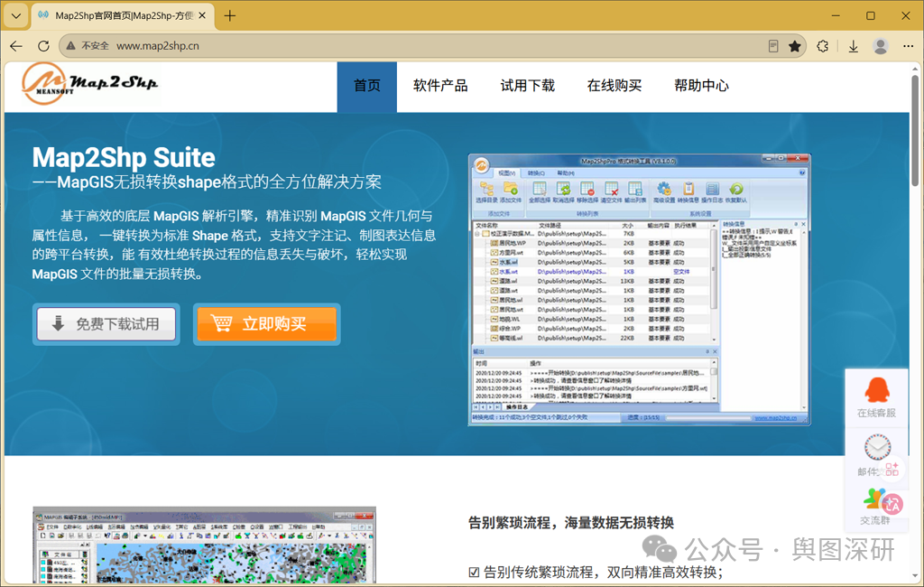Open a new browser tab
Screen dimensions: 924x587
coord(230,16)
